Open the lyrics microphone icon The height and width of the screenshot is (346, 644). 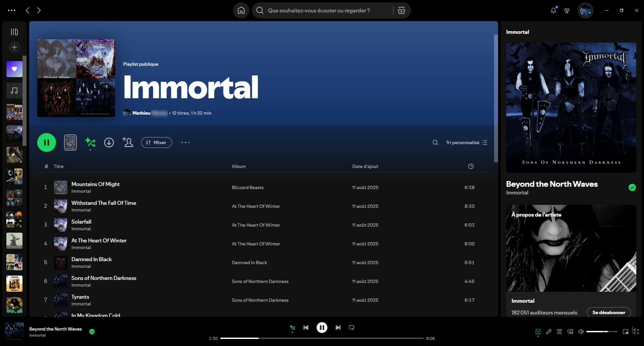click(x=549, y=332)
